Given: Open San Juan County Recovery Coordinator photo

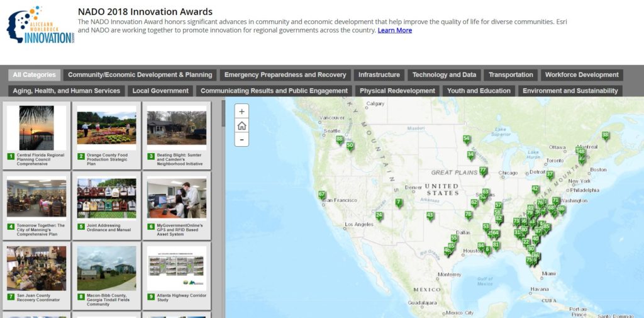Looking at the screenshot, I should 36,268.
